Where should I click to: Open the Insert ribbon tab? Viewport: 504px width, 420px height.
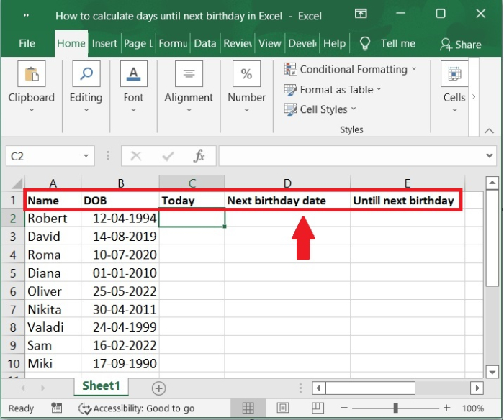coord(104,43)
